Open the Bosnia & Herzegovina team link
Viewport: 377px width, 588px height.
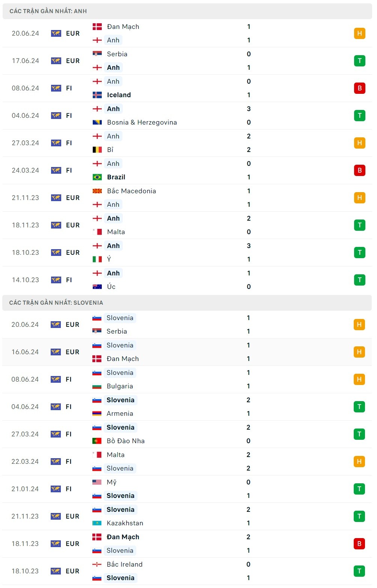(142, 122)
